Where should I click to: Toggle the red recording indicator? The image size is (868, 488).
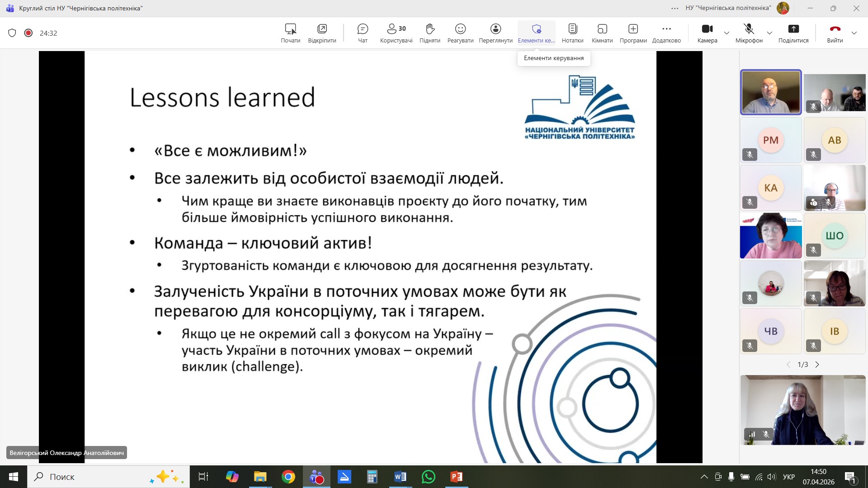click(x=28, y=33)
